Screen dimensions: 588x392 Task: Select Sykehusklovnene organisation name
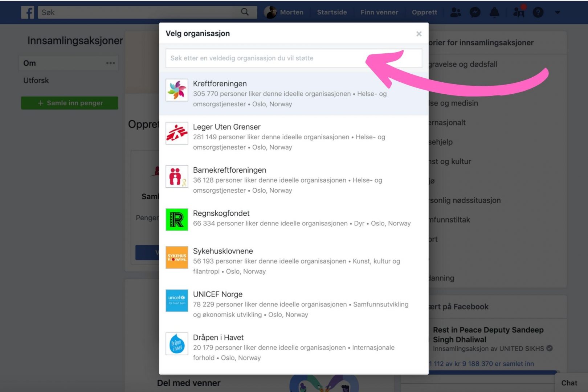(x=223, y=251)
